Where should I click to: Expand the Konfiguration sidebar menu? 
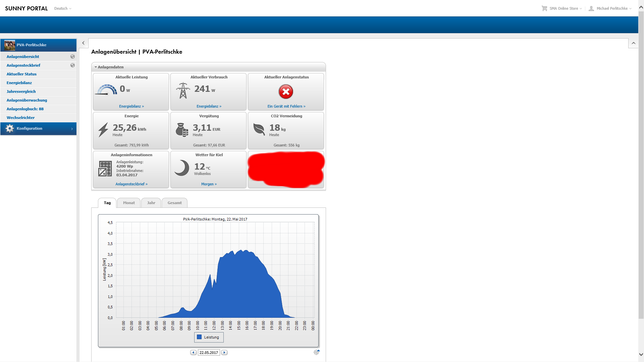[38, 129]
